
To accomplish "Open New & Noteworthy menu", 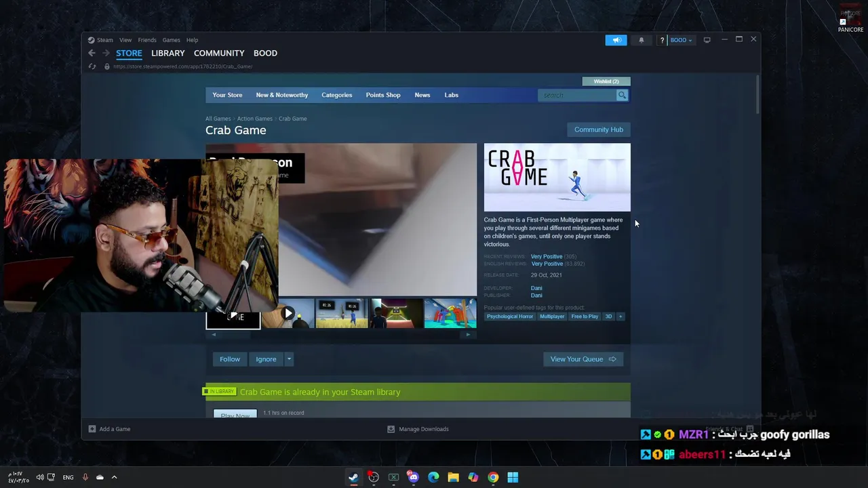I will point(282,95).
